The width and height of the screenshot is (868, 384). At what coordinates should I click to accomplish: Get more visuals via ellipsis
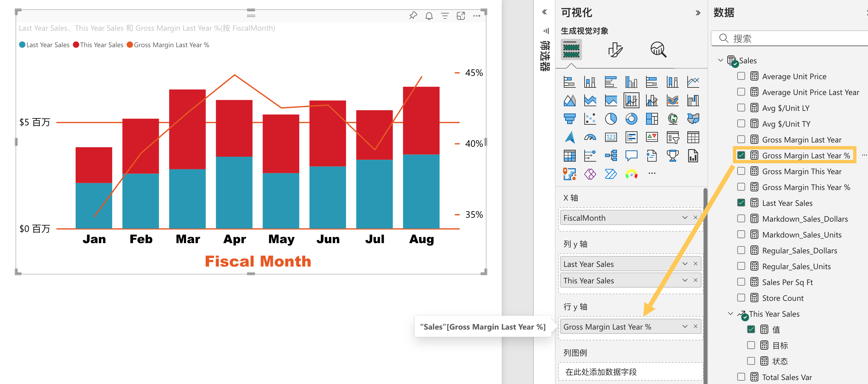652,174
